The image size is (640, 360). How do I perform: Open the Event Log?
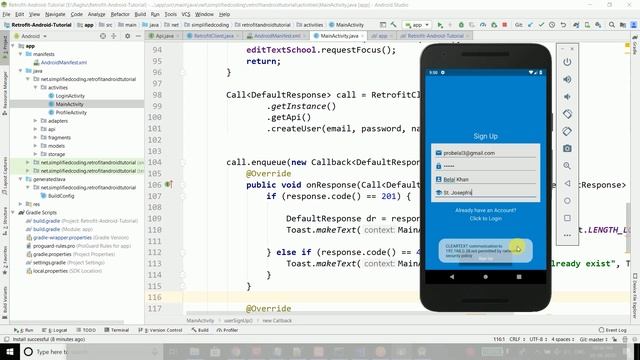click(613, 330)
